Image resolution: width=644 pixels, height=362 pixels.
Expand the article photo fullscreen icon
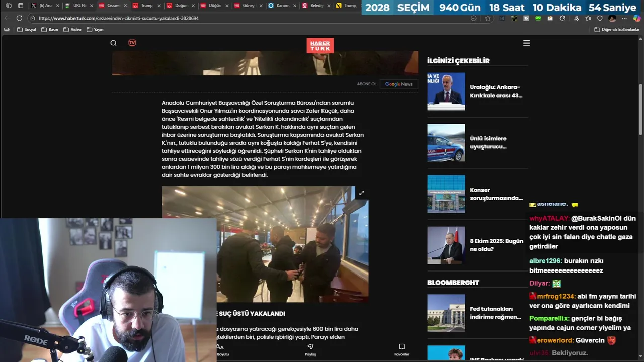(361, 193)
